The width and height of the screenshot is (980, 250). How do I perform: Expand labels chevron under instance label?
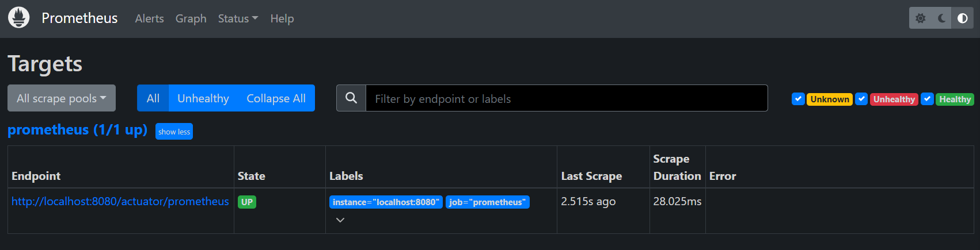point(340,220)
